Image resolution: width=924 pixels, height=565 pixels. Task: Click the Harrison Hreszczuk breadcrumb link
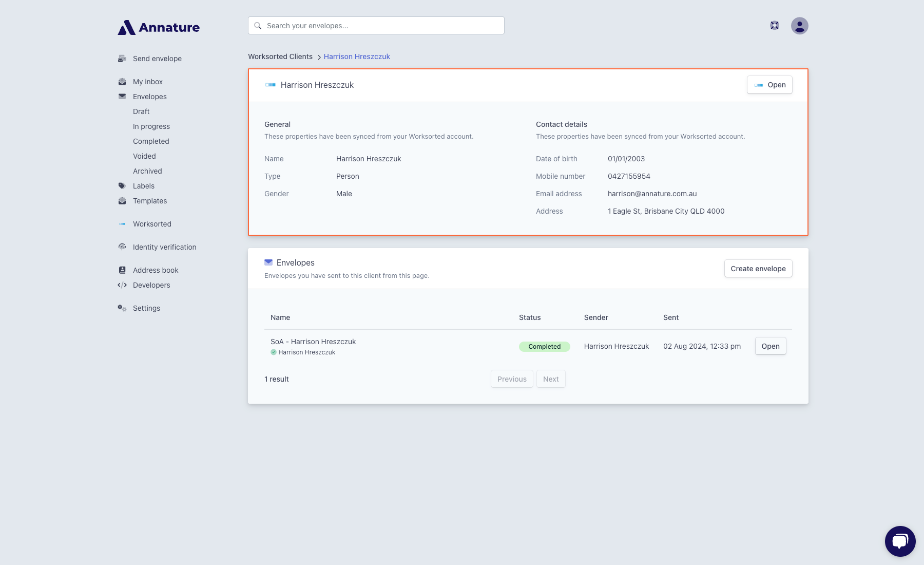(x=357, y=56)
